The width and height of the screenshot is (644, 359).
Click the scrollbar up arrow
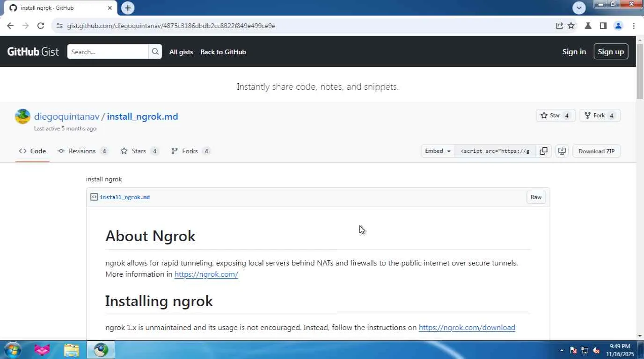pyautogui.click(x=640, y=40)
